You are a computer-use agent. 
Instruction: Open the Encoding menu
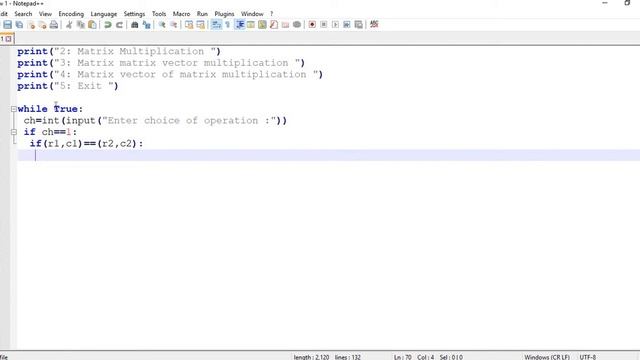[x=71, y=14]
